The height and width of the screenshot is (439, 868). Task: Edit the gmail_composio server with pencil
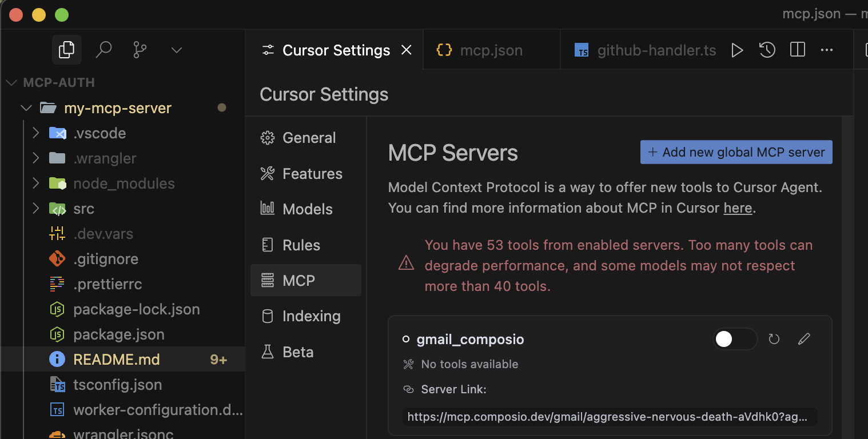pyautogui.click(x=804, y=340)
